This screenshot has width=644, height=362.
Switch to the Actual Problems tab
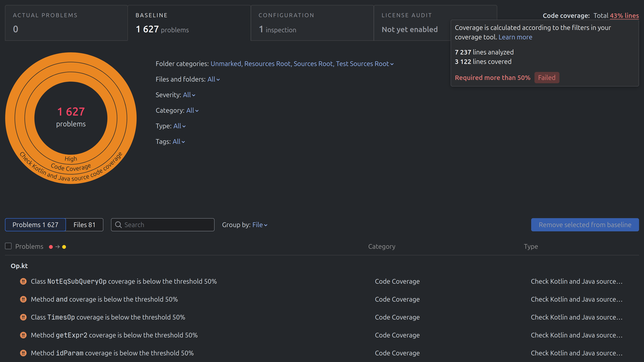pyautogui.click(x=66, y=23)
